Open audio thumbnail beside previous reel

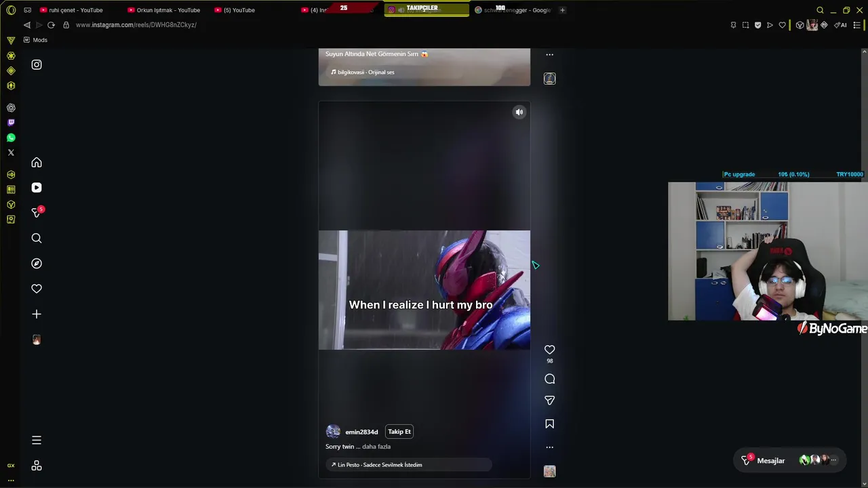550,79
